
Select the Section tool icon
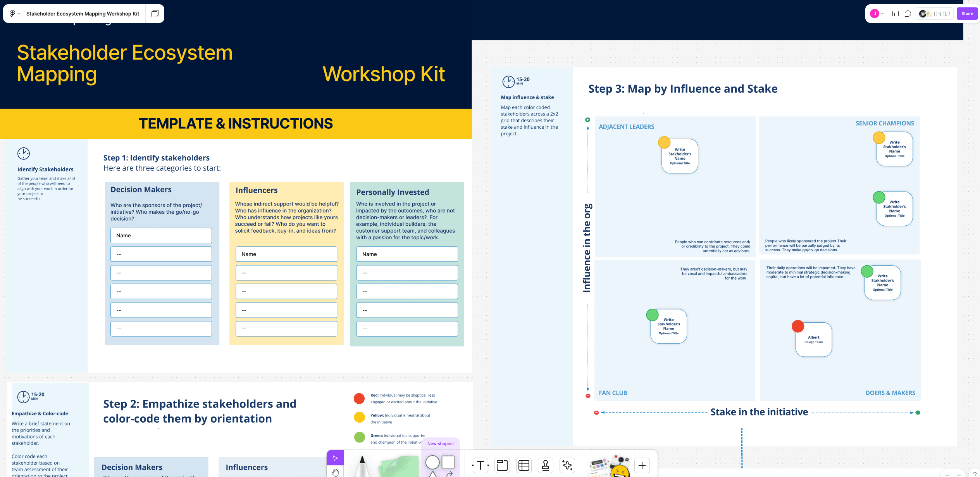502,465
